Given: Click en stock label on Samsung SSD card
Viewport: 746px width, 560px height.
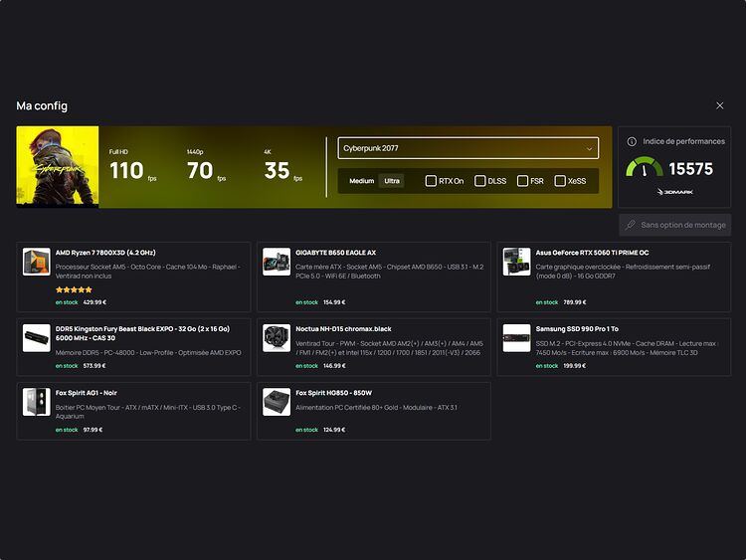Looking at the screenshot, I should (x=547, y=366).
